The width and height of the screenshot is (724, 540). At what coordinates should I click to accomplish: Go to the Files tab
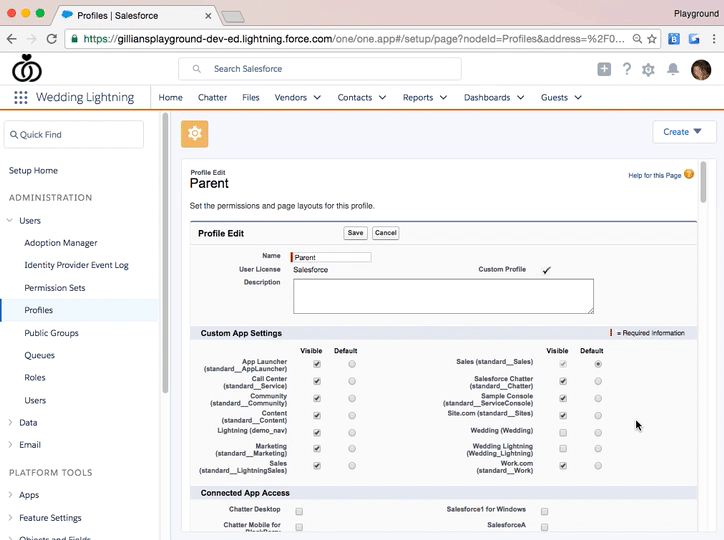click(251, 97)
